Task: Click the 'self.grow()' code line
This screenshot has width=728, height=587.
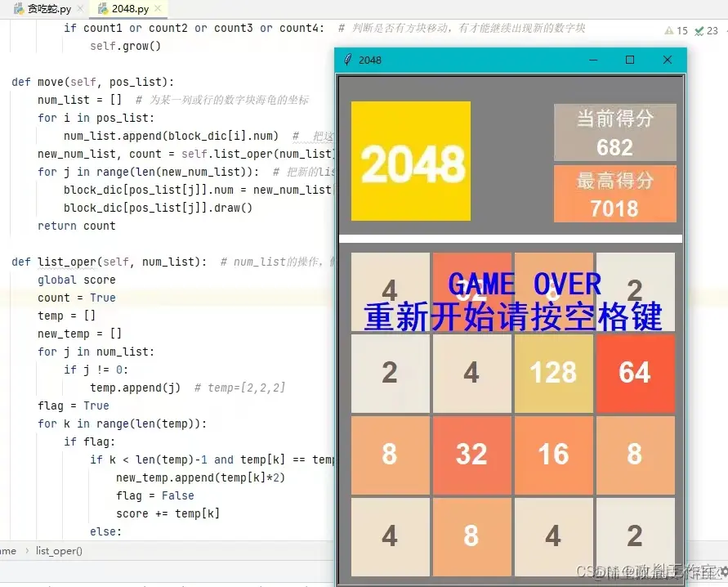Action: coord(125,46)
